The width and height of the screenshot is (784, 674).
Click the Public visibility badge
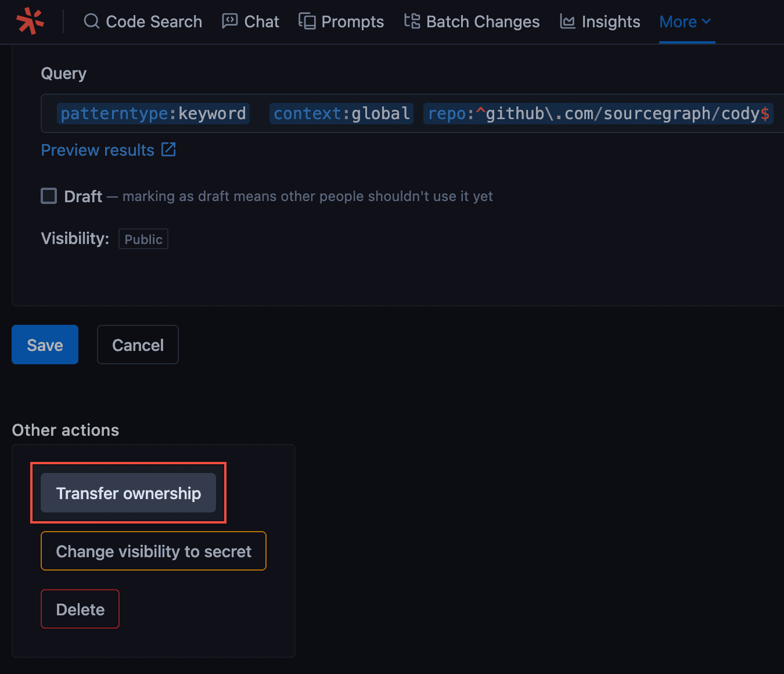click(143, 239)
